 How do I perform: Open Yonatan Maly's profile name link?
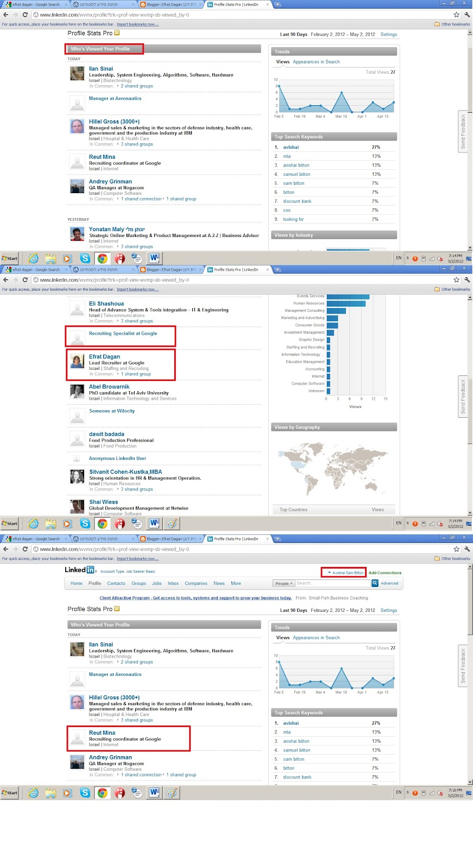click(x=117, y=229)
